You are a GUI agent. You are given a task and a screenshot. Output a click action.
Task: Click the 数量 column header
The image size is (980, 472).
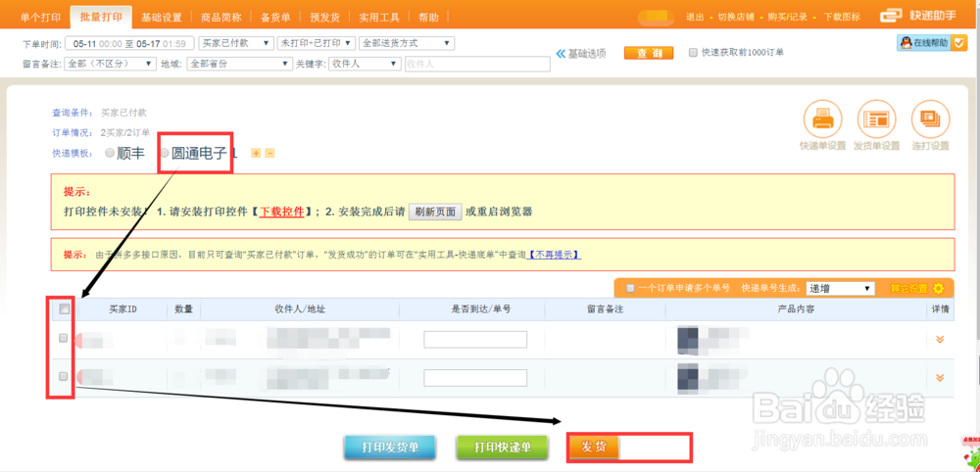[x=184, y=309]
